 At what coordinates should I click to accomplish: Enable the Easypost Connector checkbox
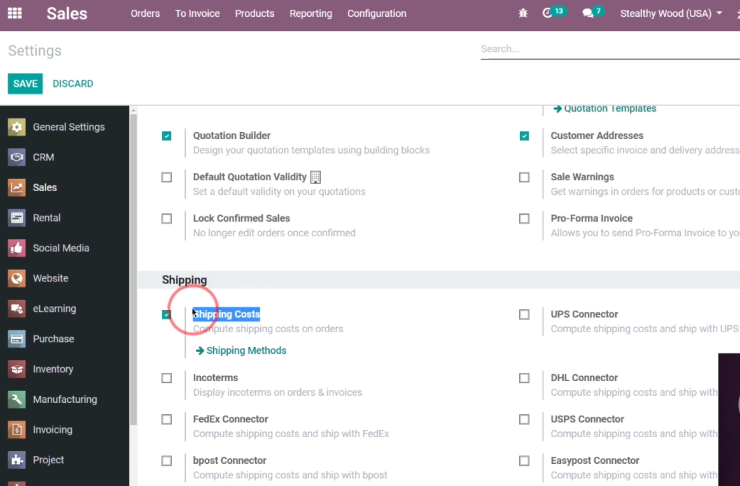(524, 461)
